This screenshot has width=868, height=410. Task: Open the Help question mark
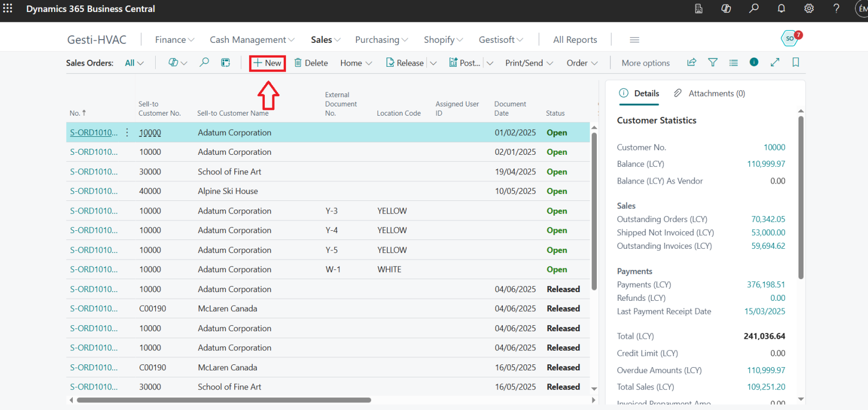click(x=837, y=9)
